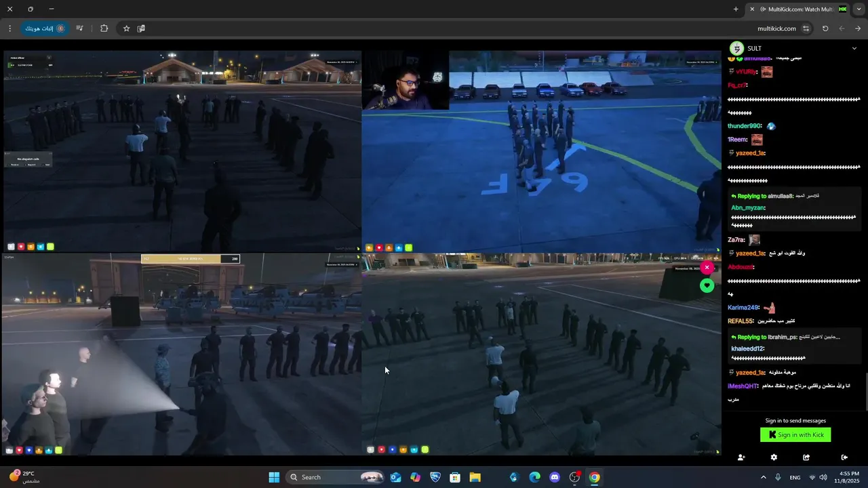868x488 pixels.
Task: Open vYURIy's chat profile
Action: click(747, 71)
